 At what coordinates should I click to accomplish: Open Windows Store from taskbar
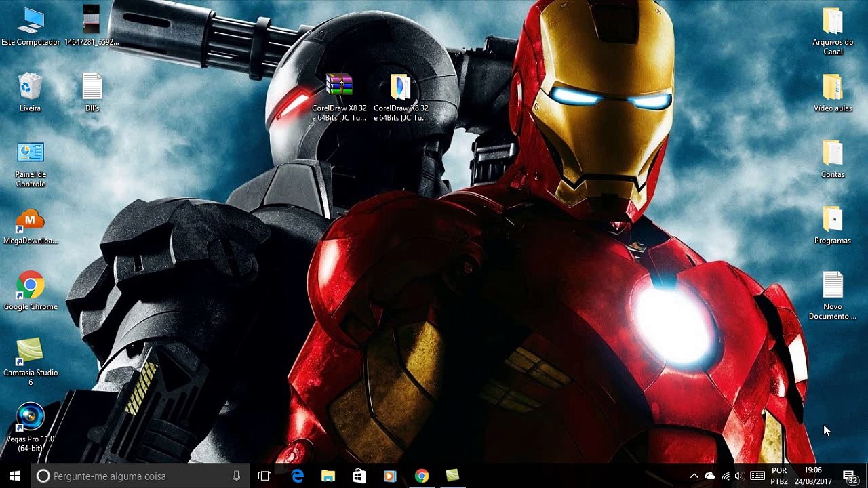point(359,476)
